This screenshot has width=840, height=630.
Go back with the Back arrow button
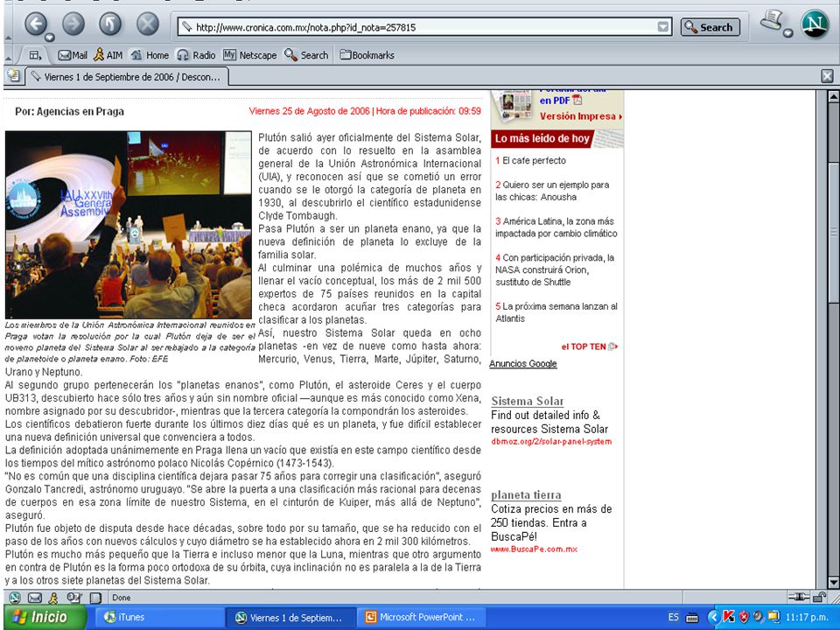click(35, 24)
